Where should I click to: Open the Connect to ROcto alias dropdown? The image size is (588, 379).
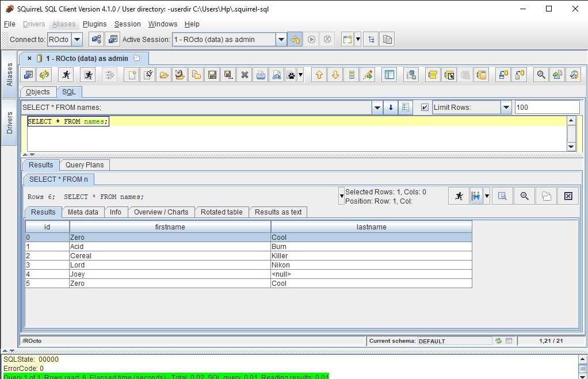(x=77, y=40)
